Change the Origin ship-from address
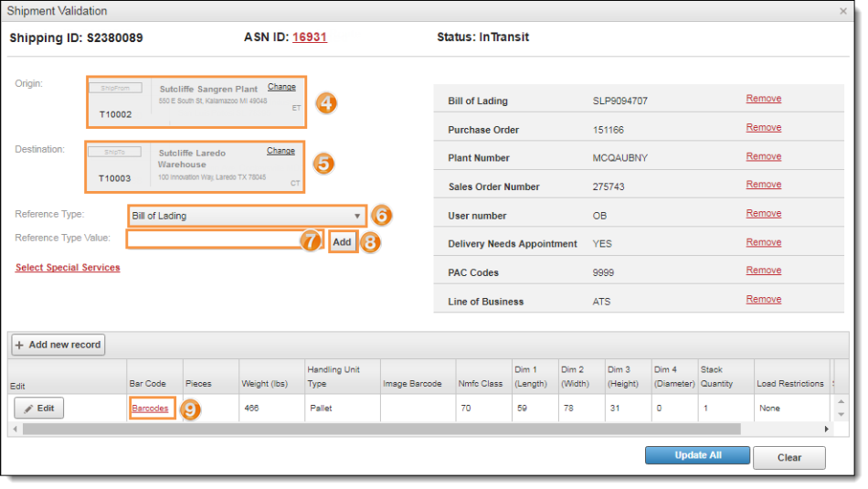This screenshot has height=489, width=868. tap(281, 87)
